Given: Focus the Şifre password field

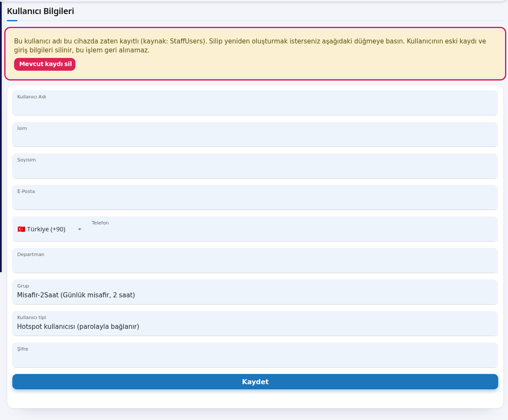Looking at the screenshot, I should (255, 355).
